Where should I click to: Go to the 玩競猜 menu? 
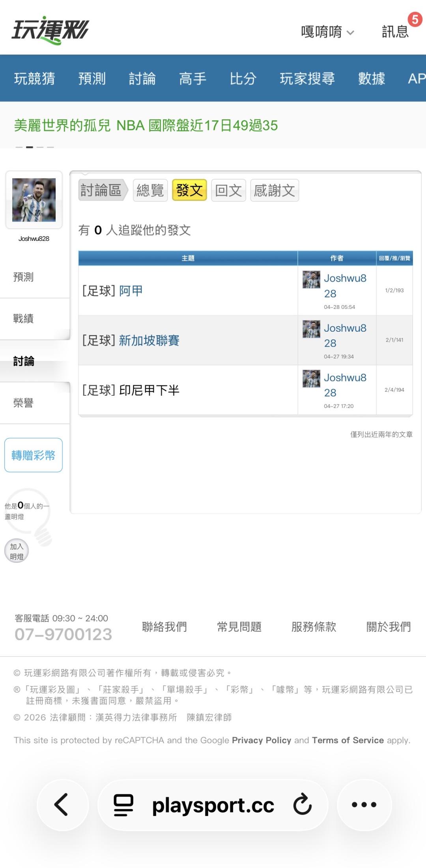point(35,78)
